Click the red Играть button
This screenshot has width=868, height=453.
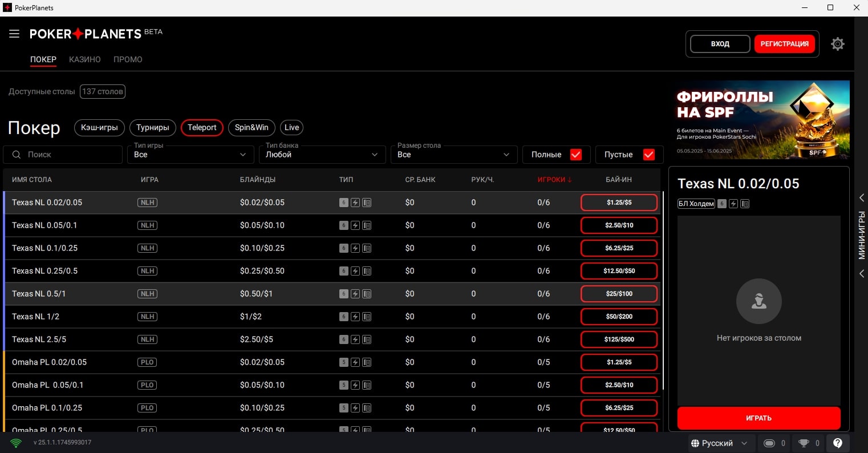click(x=759, y=418)
